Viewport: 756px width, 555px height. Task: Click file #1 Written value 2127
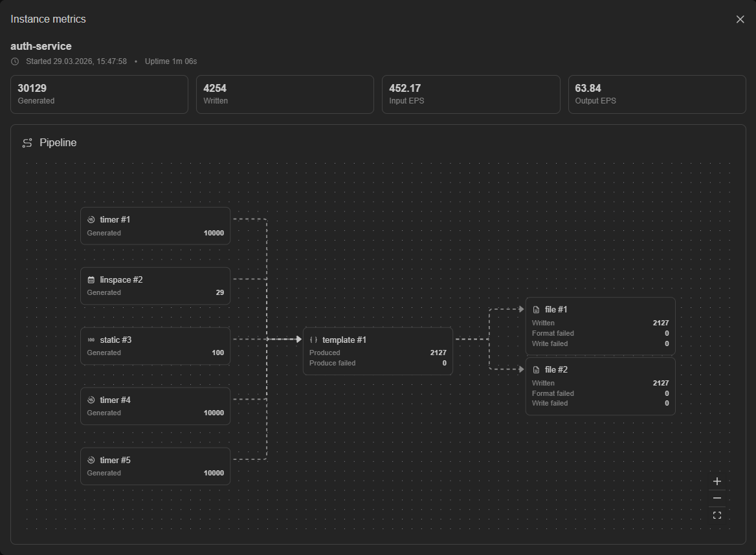tap(661, 323)
